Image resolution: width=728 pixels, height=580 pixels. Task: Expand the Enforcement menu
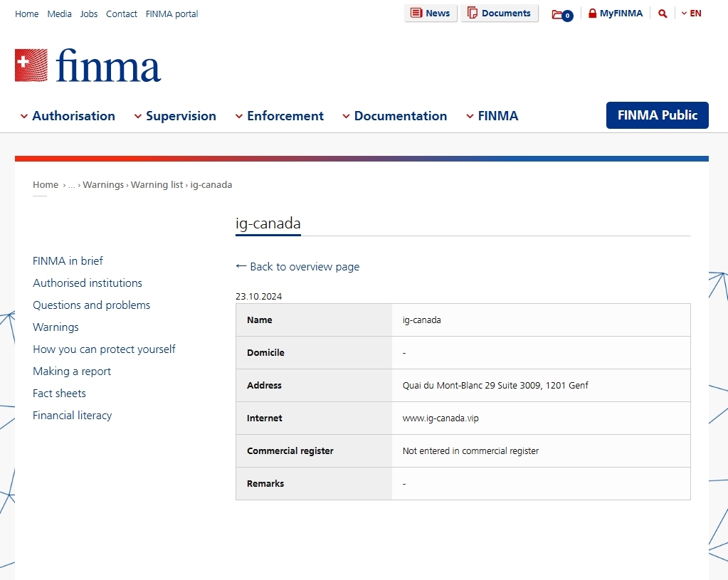[279, 116]
